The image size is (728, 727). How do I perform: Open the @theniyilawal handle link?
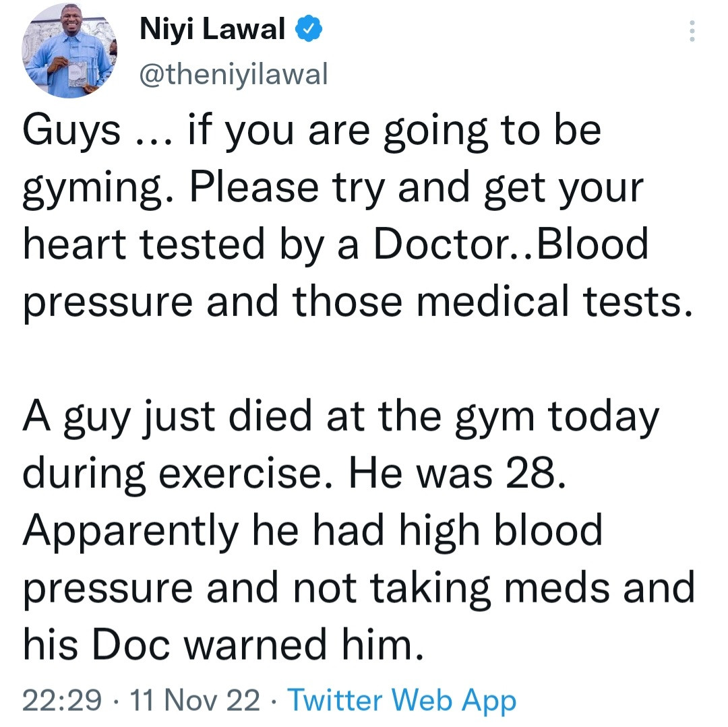233,75
